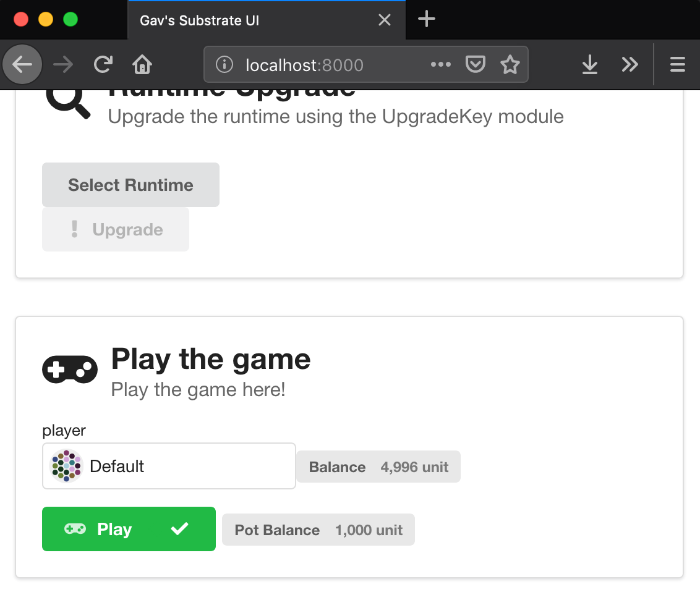Open a new tab with plus icon
Viewport: 700px width, 592px height.
(x=426, y=19)
